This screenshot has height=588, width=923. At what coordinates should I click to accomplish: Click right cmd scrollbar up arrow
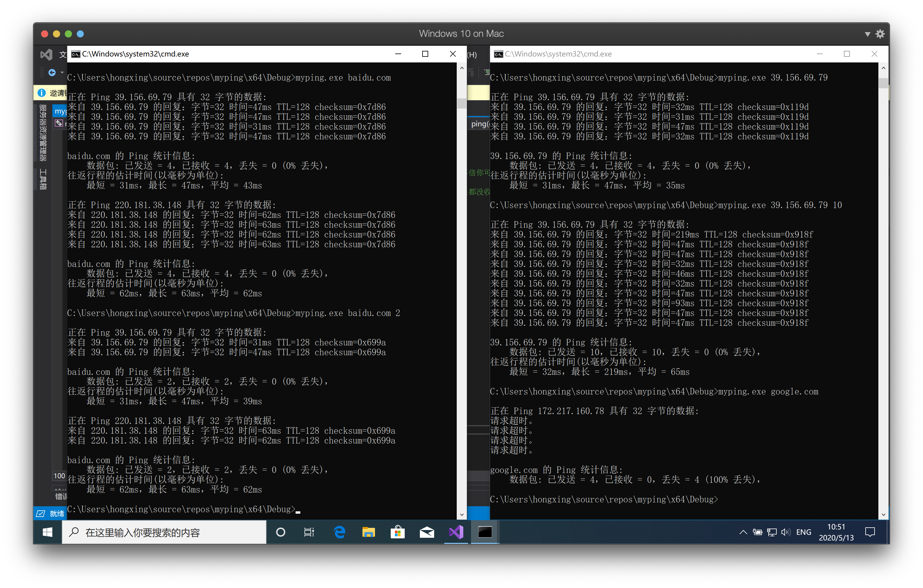(x=883, y=68)
